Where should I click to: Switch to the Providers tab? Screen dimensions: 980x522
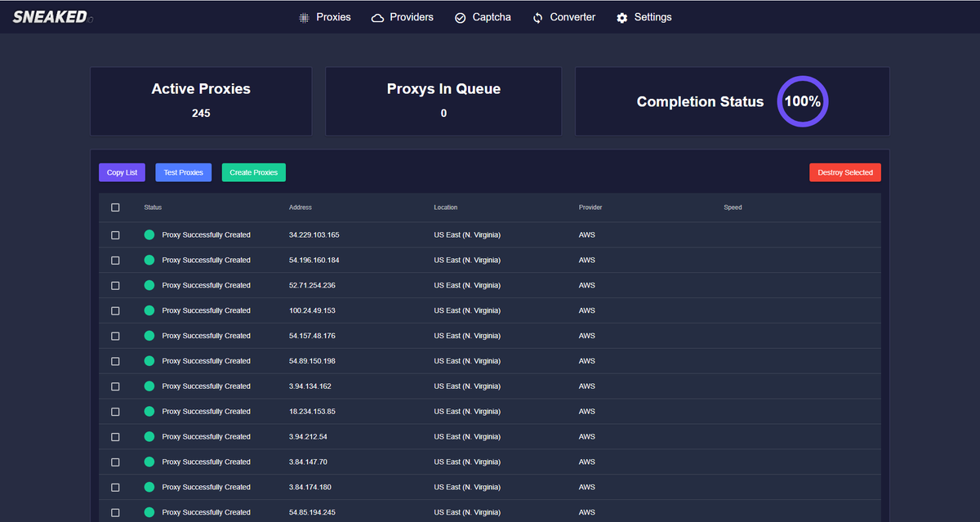click(403, 17)
